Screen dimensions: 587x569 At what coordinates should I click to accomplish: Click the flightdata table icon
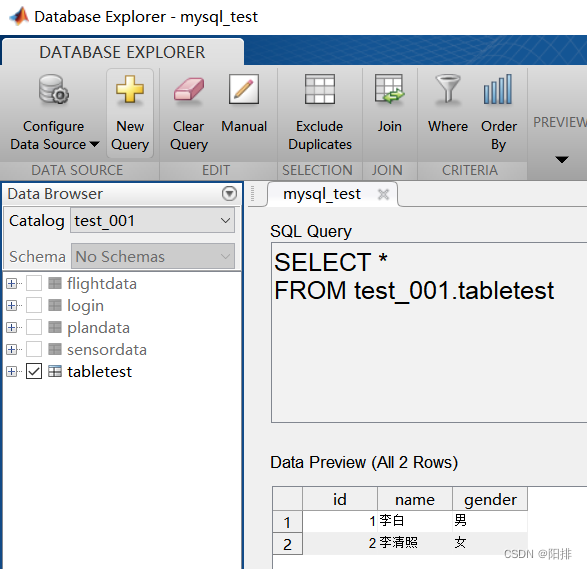click(x=55, y=283)
